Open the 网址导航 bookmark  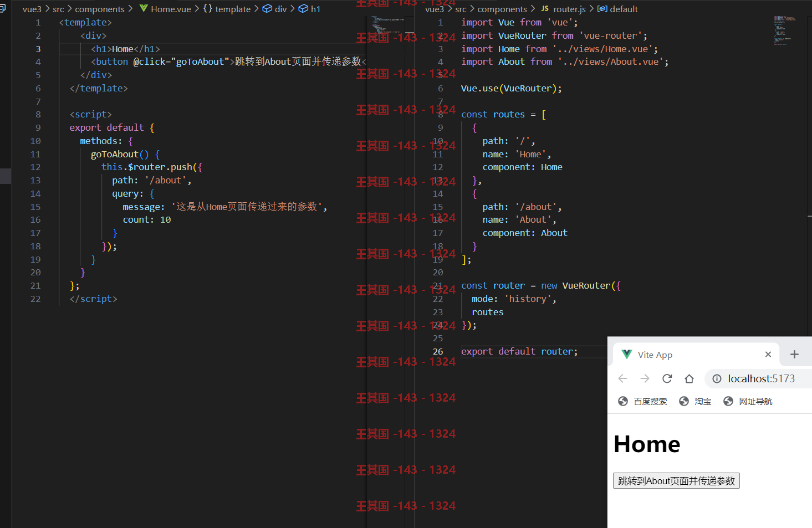point(748,401)
